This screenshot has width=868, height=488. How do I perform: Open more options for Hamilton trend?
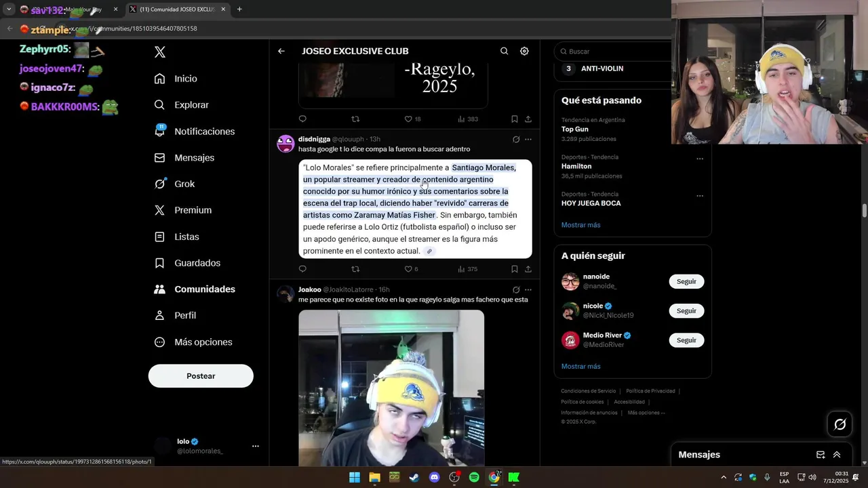[x=700, y=159]
